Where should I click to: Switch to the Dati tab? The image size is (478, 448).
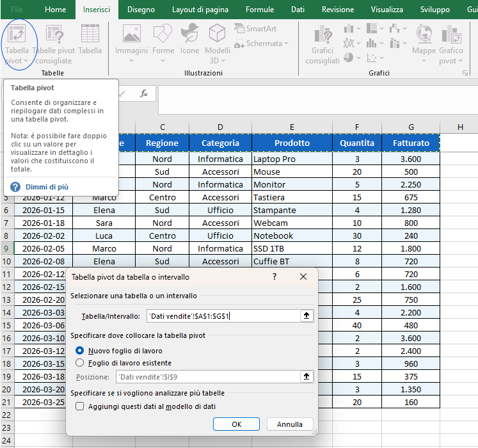298,10
